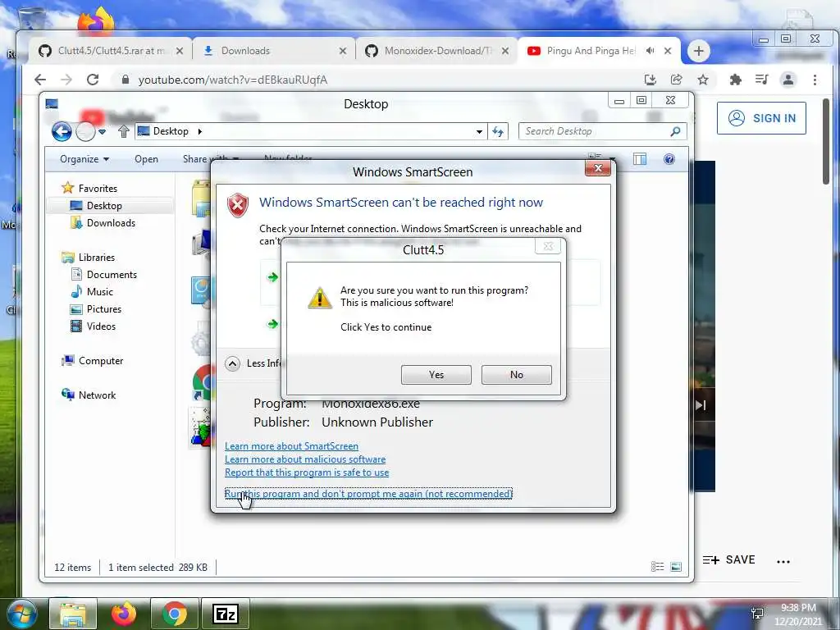Open the YouTube more actions ellipsis

coord(783,561)
